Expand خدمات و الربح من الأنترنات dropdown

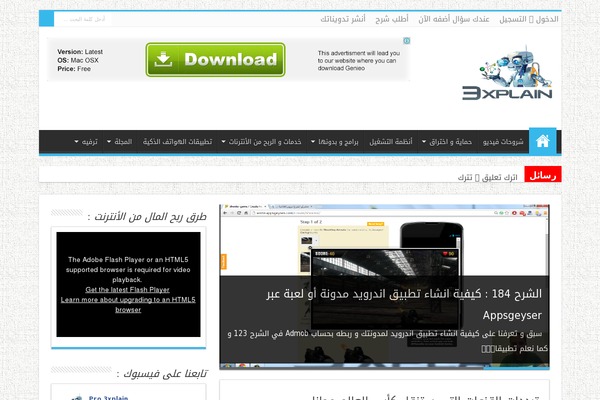pyautogui.click(x=261, y=142)
